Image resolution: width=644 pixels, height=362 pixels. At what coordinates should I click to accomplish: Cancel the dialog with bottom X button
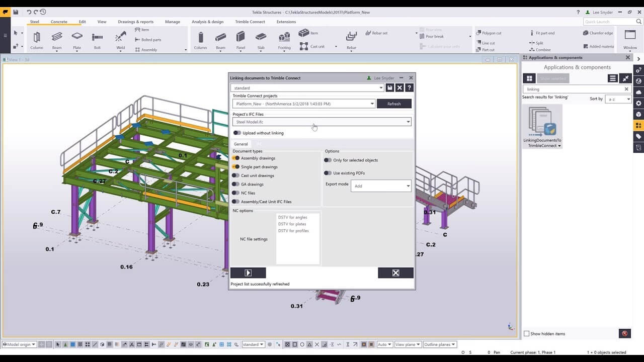tap(395, 273)
